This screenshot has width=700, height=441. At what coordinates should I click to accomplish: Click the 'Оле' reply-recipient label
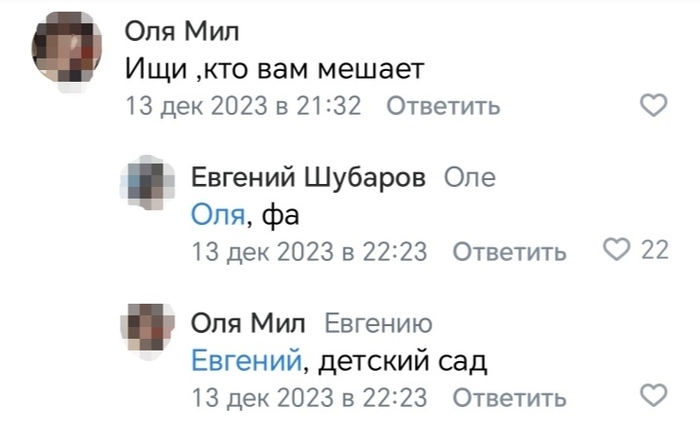coord(469,178)
